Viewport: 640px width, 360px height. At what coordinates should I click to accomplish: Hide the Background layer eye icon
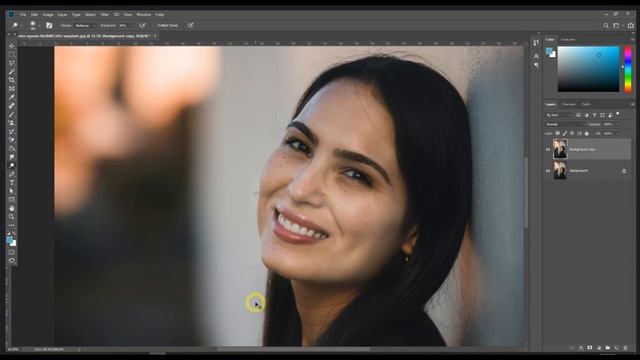(x=548, y=171)
